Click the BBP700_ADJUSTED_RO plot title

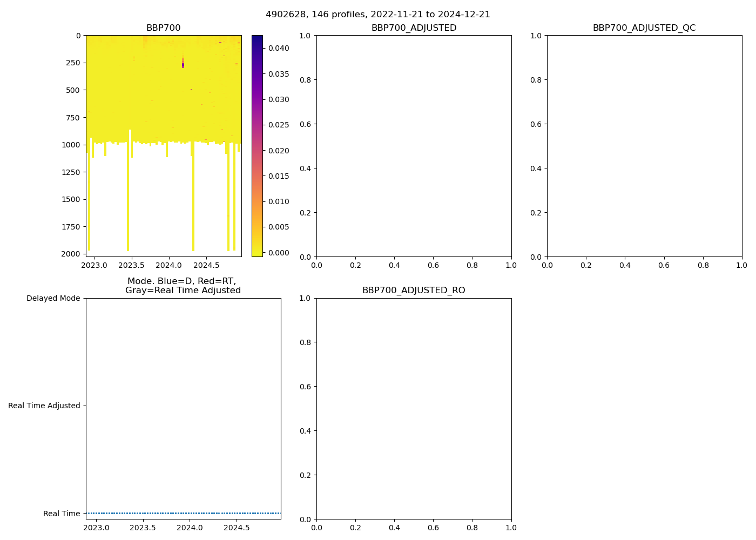[x=414, y=291]
